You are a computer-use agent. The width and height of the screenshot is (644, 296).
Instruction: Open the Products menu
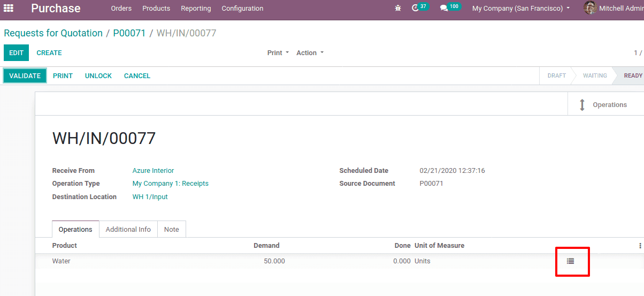(x=156, y=9)
